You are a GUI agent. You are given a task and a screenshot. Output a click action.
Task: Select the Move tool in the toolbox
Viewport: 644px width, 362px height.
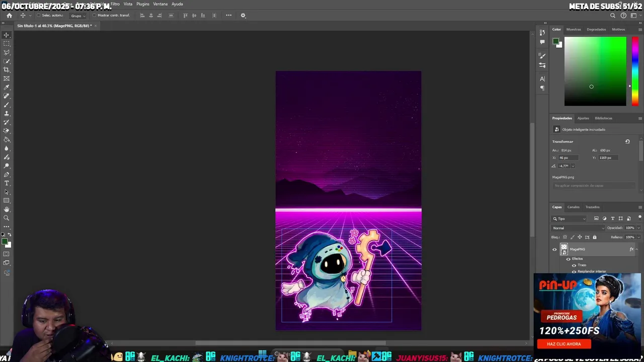pos(7,35)
